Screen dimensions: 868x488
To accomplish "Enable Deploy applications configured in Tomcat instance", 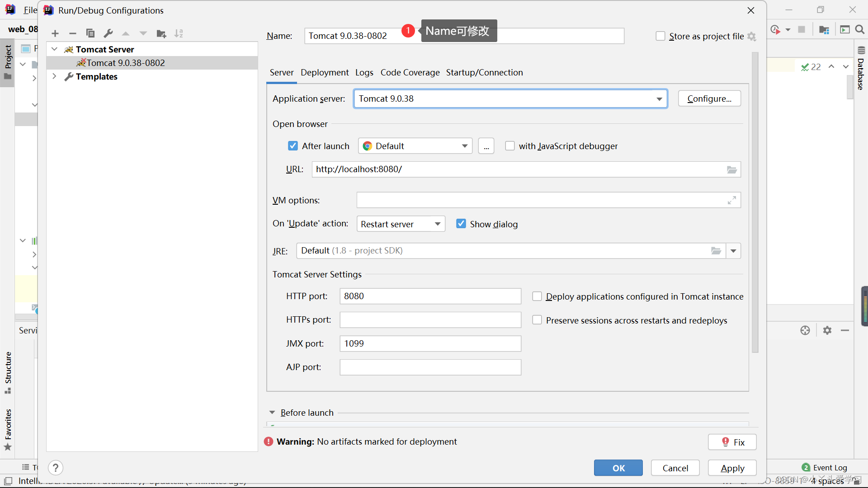I will [537, 296].
